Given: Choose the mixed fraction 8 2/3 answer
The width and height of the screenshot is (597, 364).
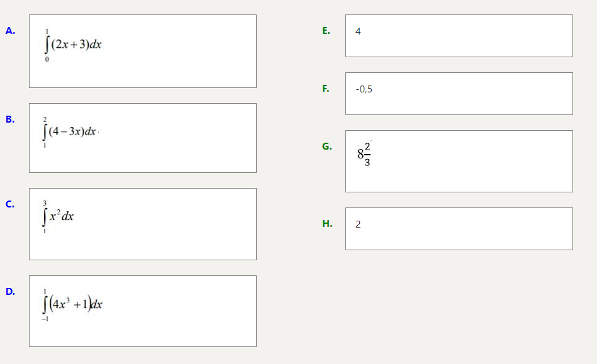Looking at the screenshot, I should (x=364, y=154).
